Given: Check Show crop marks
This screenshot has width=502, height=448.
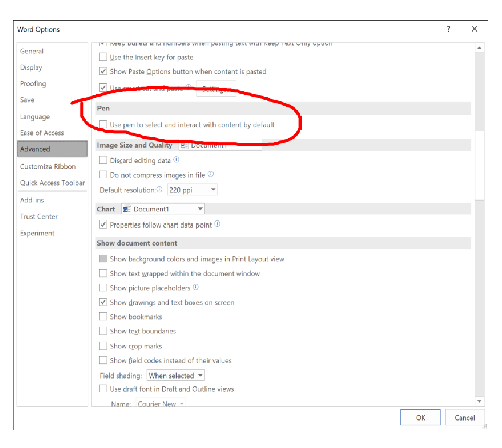Looking at the screenshot, I should [x=103, y=346].
